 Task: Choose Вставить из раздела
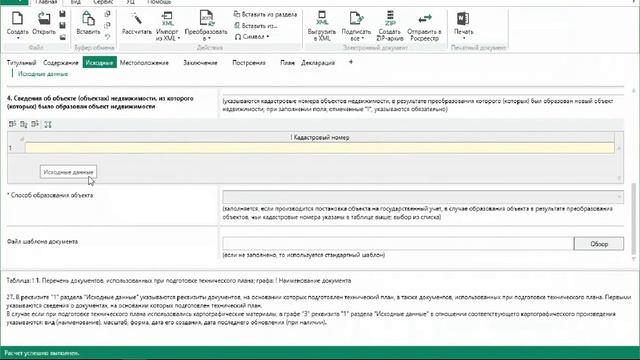tap(265, 14)
